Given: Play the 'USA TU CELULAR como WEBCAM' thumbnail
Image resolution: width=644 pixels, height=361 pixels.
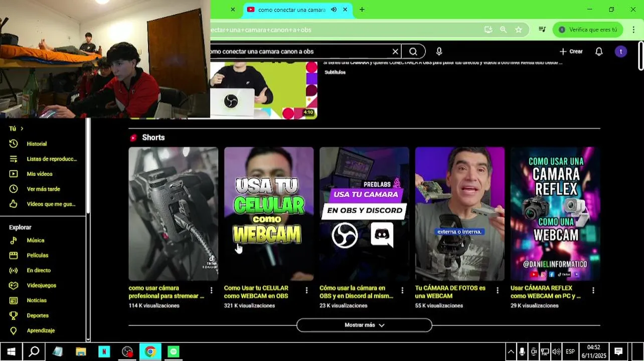Looking at the screenshot, I should (269, 214).
